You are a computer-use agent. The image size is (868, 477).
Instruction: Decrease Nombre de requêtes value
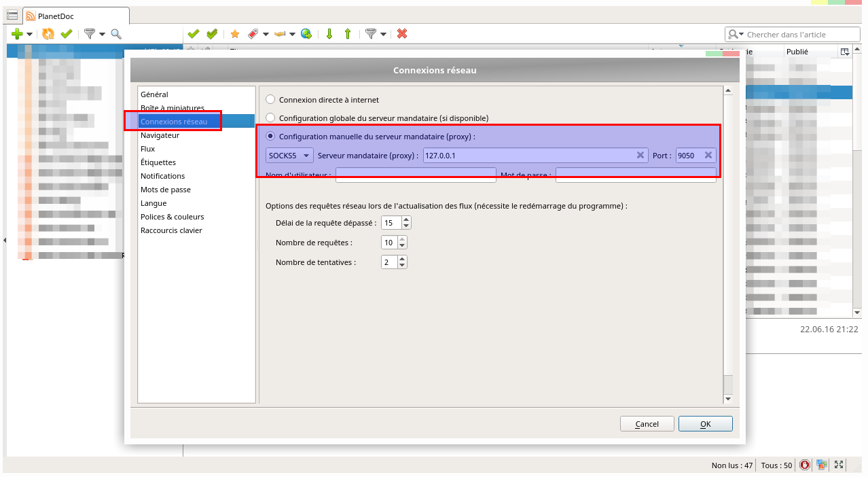point(402,246)
